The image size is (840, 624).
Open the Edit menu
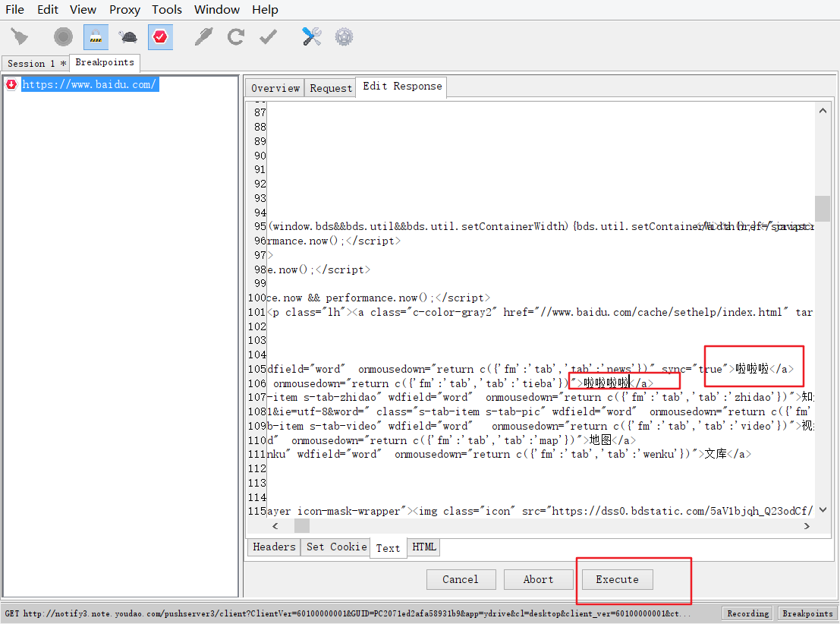[x=48, y=10]
